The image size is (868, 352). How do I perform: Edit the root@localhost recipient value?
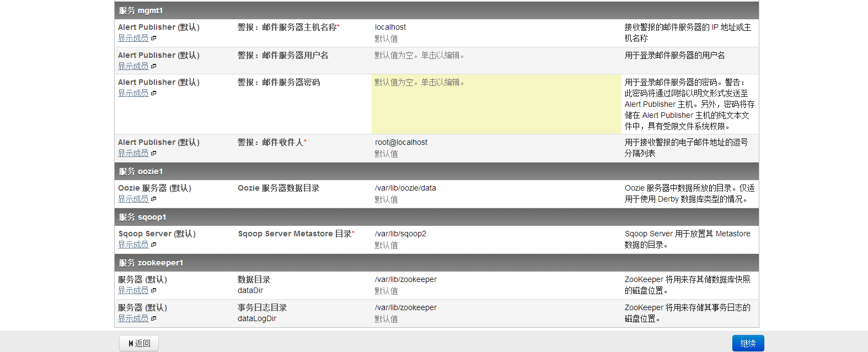click(401, 142)
